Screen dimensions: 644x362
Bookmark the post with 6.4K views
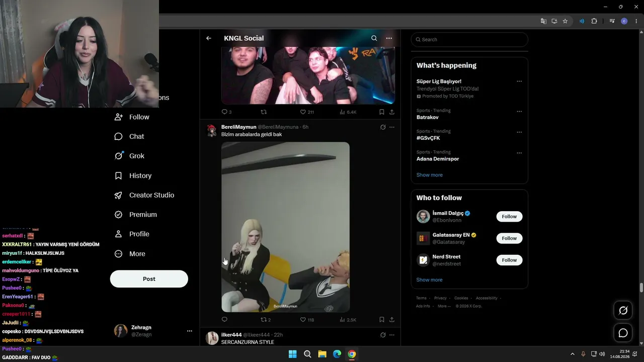382,112
